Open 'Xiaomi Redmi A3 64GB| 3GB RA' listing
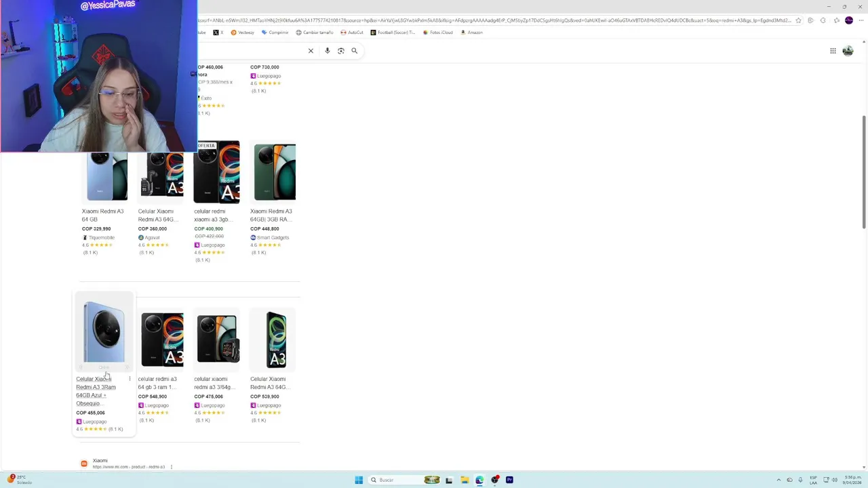 (271, 215)
